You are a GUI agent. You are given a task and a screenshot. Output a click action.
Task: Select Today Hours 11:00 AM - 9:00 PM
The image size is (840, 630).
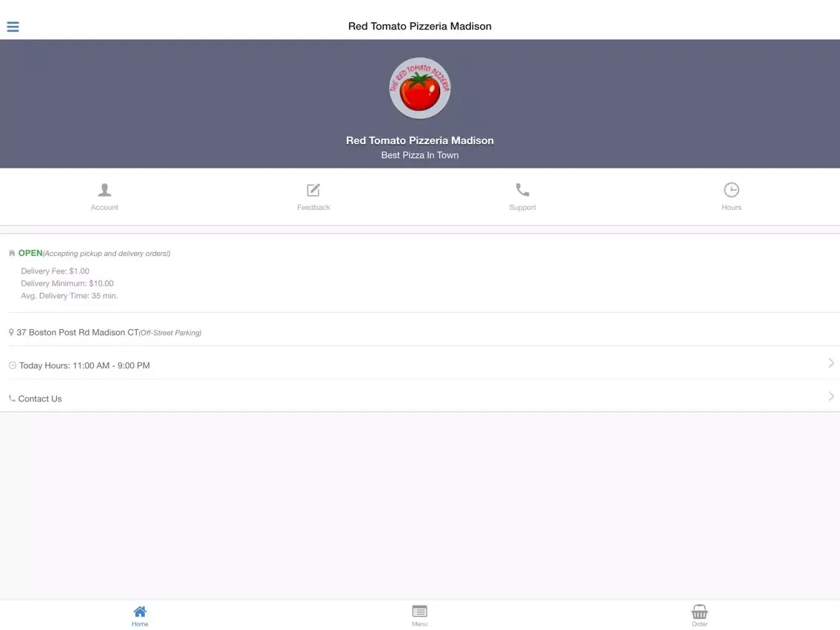(84, 365)
